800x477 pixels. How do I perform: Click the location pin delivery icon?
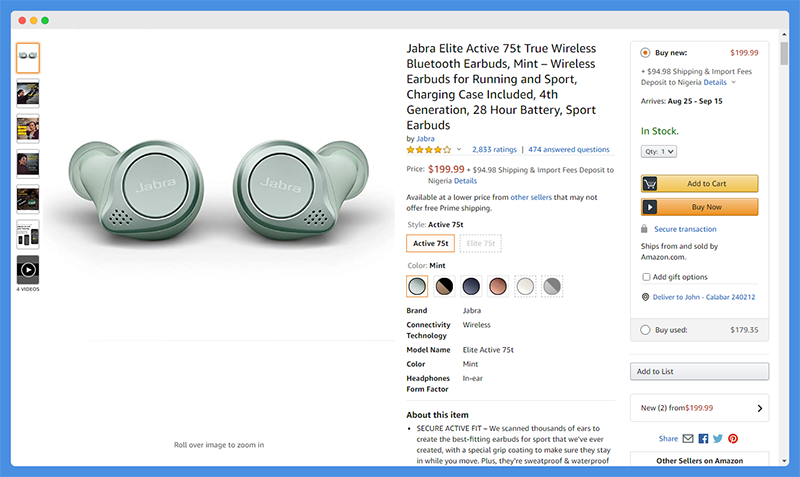[x=645, y=297]
